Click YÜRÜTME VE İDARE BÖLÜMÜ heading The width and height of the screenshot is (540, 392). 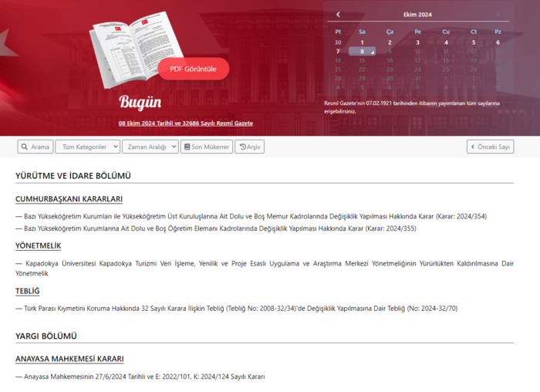coord(73,176)
